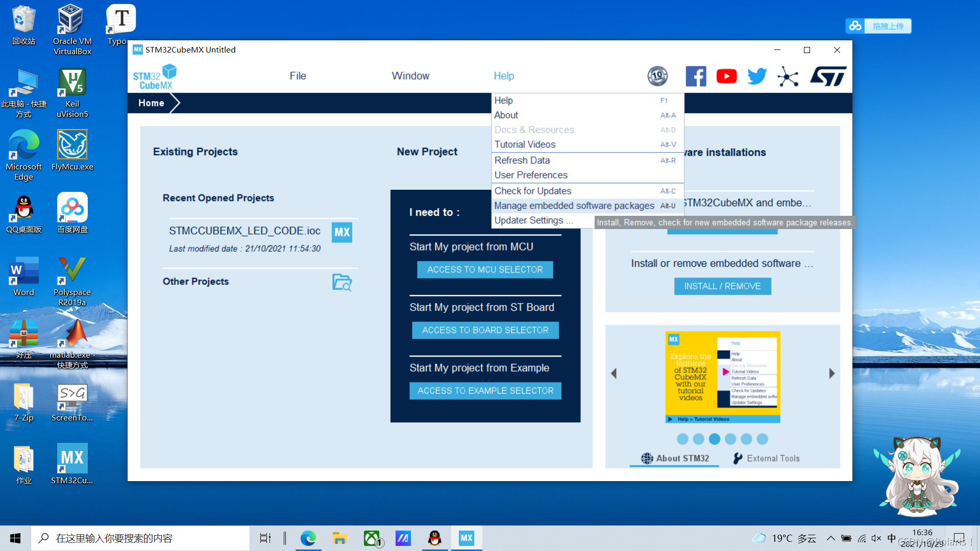This screenshot has height=551, width=980.
Task: Select Check for Updates menu entry
Action: click(x=533, y=191)
